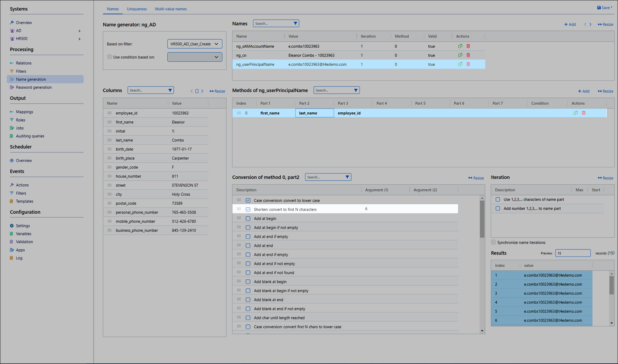This screenshot has width=618, height=364.
Task: Switch to the Uniqueness tab
Action: click(x=136, y=9)
